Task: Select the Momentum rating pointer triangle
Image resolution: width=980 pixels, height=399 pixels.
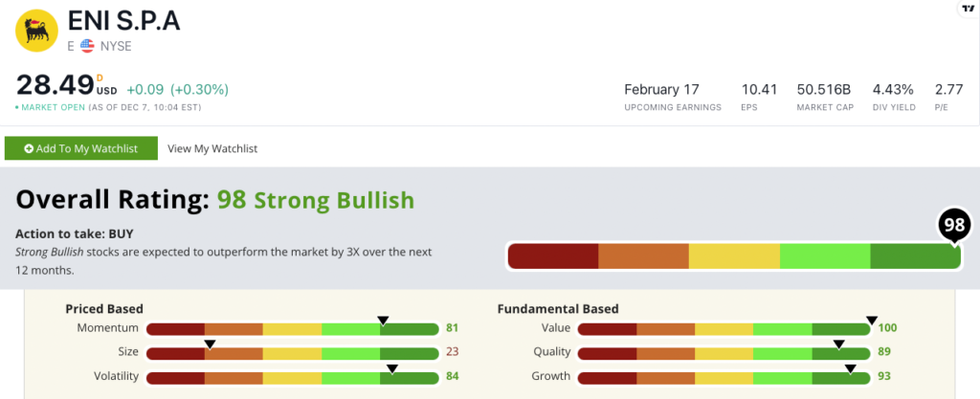Action: 383,321
